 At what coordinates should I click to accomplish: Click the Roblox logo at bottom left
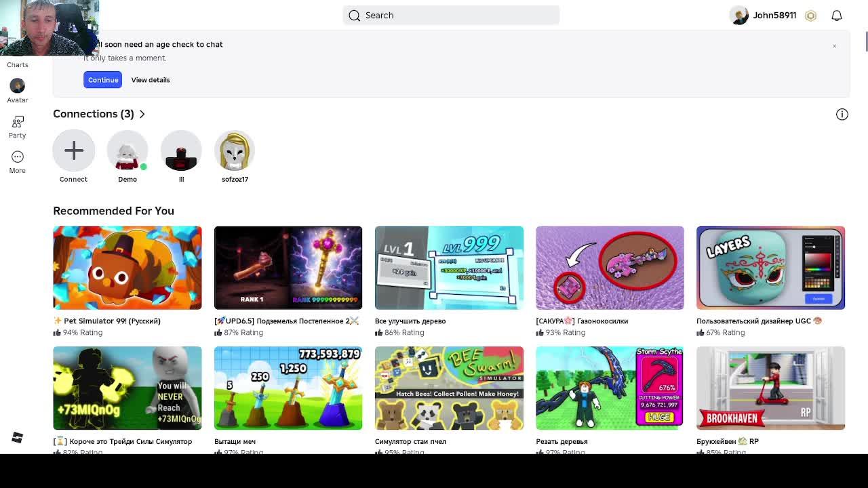point(18,438)
